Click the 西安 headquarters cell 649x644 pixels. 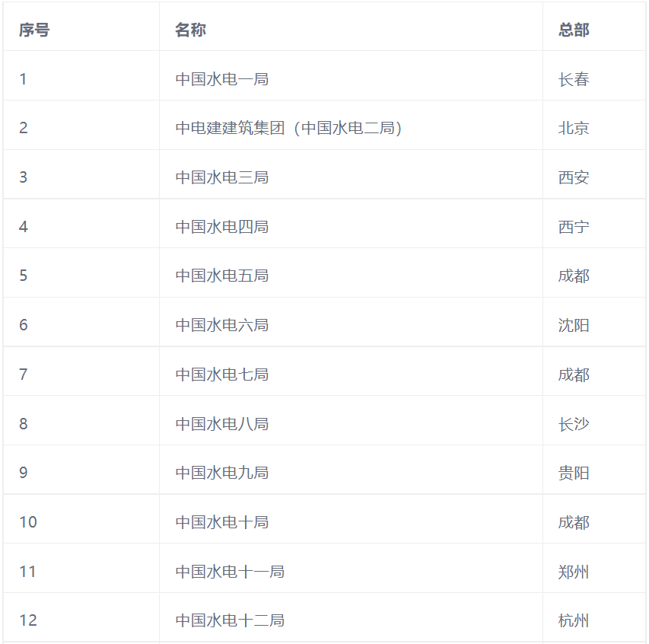pos(574,177)
